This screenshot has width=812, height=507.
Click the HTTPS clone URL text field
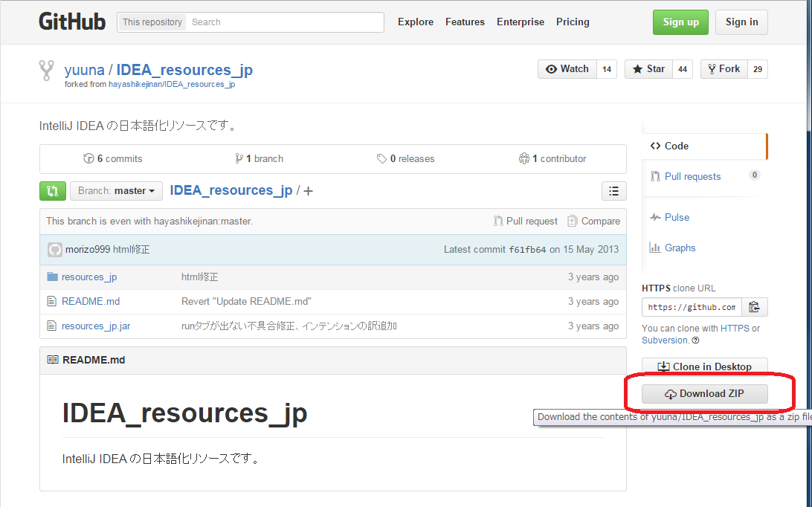[692, 307]
